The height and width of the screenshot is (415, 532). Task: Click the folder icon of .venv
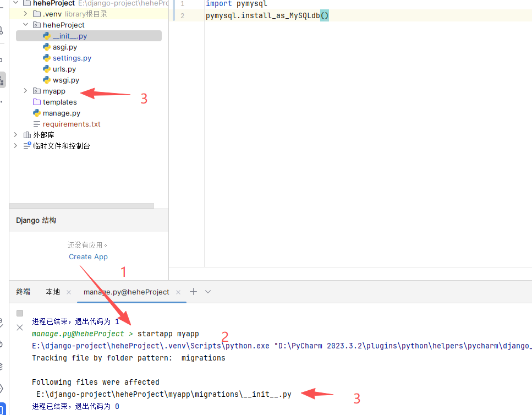tap(37, 14)
